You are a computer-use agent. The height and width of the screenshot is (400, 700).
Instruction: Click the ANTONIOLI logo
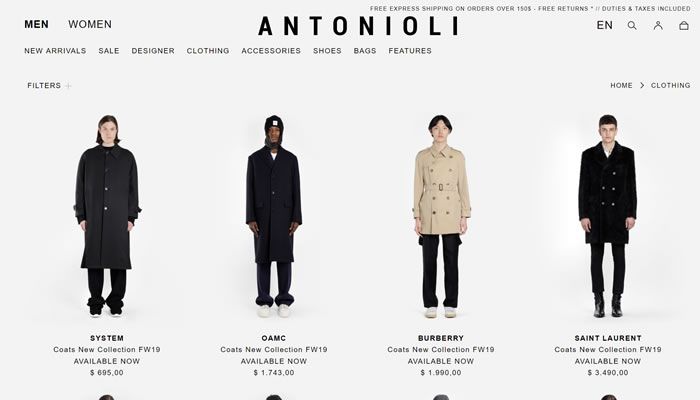tap(358, 26)
